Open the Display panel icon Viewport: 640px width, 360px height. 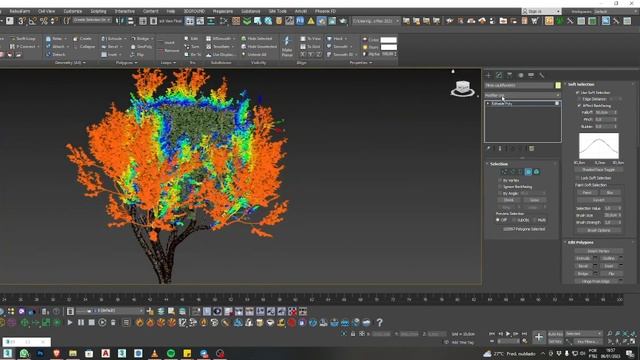[531, 75]
